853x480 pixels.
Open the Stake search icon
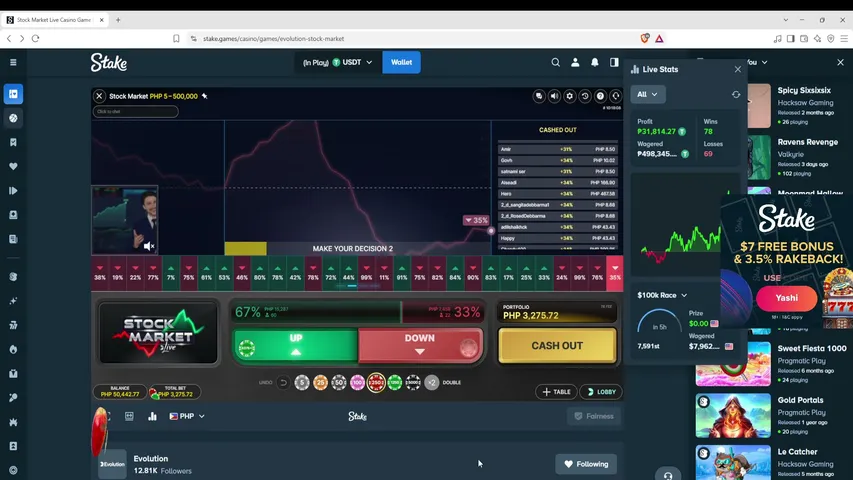pyautogui.click(x=555, y=63)
